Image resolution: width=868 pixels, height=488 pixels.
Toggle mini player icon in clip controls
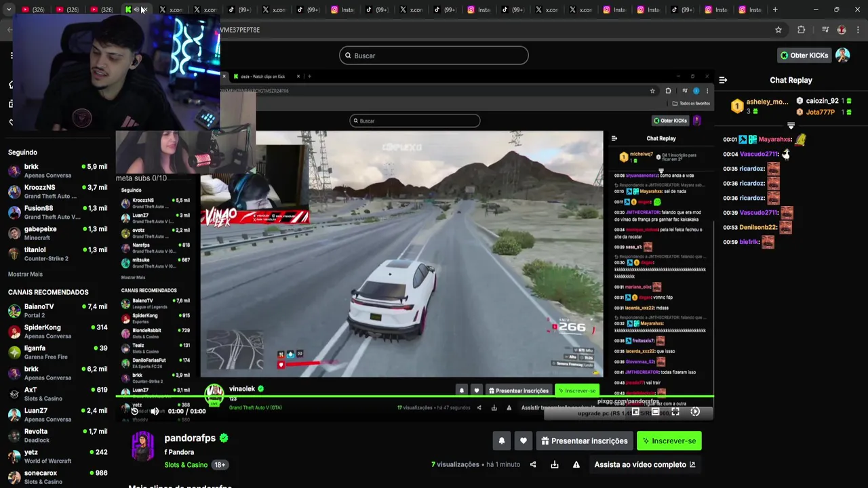635,411
